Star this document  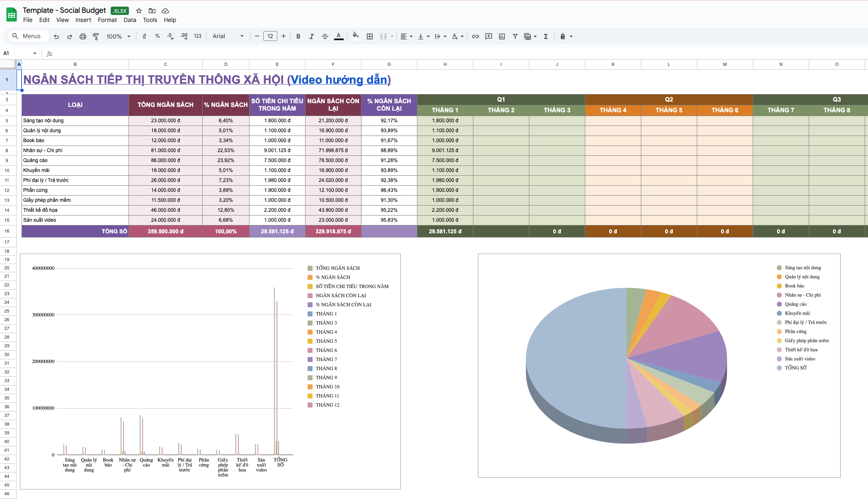point(139,11)
